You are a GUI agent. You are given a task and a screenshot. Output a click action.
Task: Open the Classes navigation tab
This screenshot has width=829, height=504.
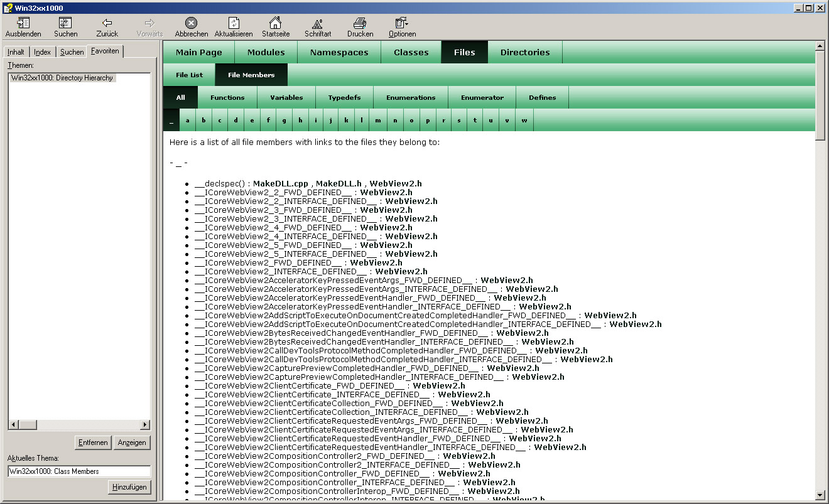[x=411, y=53]
